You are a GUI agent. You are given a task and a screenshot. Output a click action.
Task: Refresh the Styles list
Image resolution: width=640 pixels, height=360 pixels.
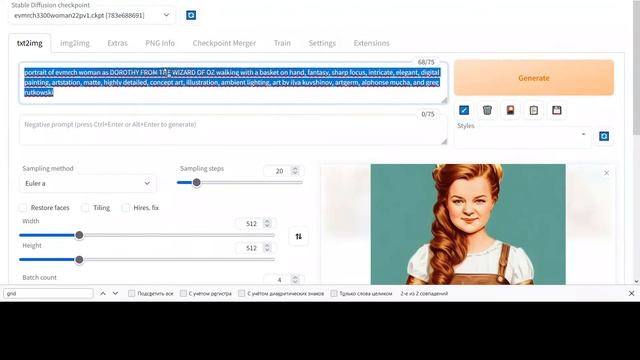click(x=604, y=136)
